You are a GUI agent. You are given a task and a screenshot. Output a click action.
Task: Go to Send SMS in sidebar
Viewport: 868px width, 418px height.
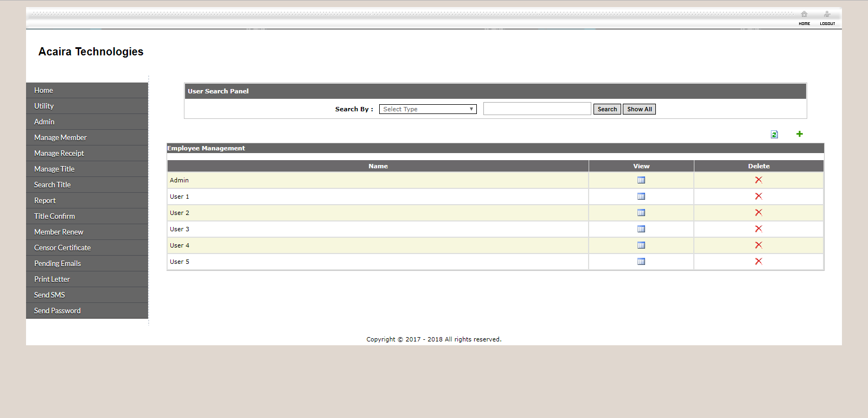coord(49,295)
